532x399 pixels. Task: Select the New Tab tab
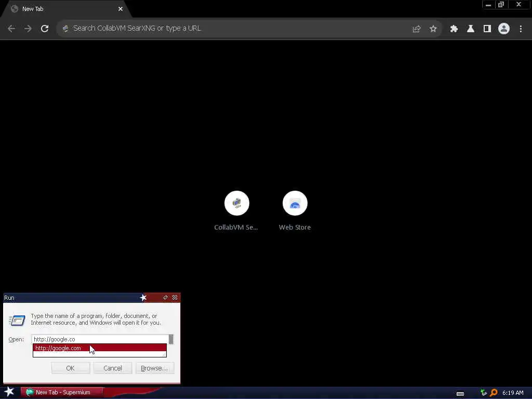click(66, 9)
